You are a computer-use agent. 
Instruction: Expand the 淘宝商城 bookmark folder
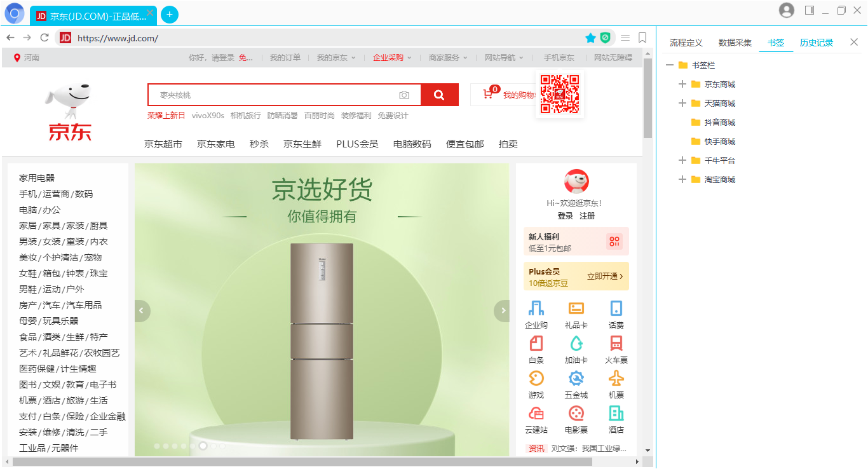682,179
